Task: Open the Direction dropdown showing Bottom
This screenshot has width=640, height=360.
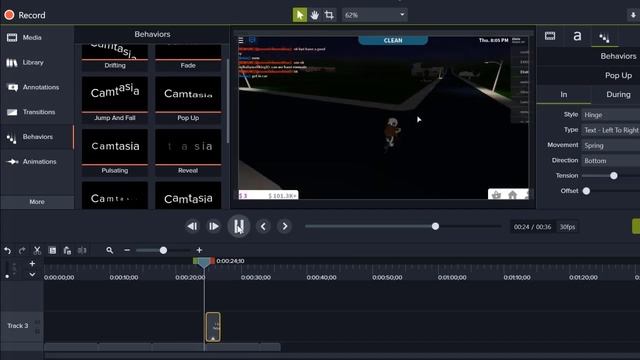Action: (x=611, y=161)
